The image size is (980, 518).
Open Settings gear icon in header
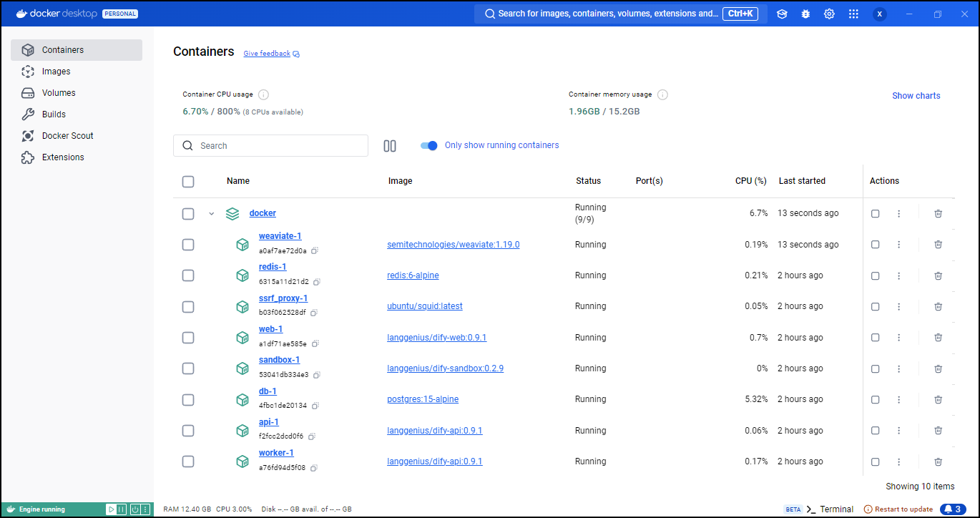(x=829, y=14)
